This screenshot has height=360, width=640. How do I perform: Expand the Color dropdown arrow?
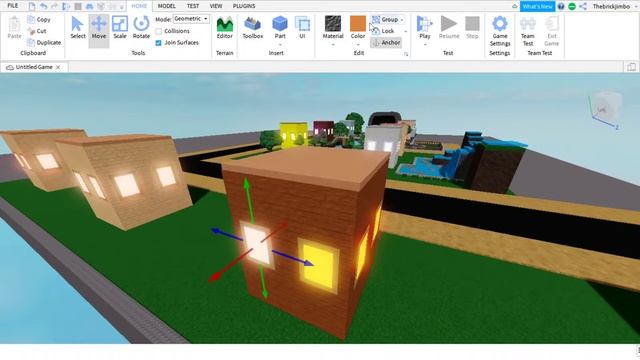tap(358, 44)
